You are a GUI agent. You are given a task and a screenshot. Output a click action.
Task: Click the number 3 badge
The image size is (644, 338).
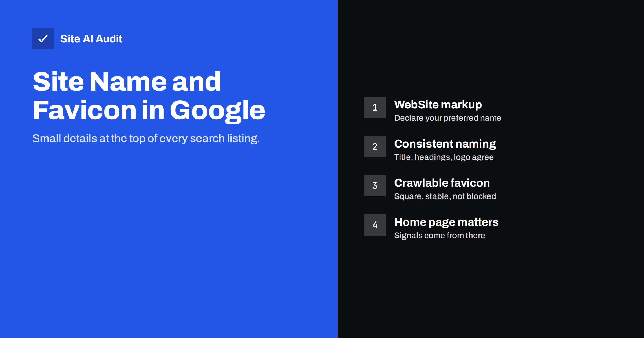375,186
